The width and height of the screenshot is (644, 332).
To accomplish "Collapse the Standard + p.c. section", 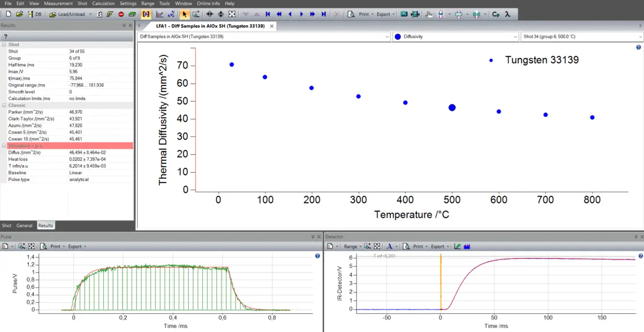I will [4, 145].
